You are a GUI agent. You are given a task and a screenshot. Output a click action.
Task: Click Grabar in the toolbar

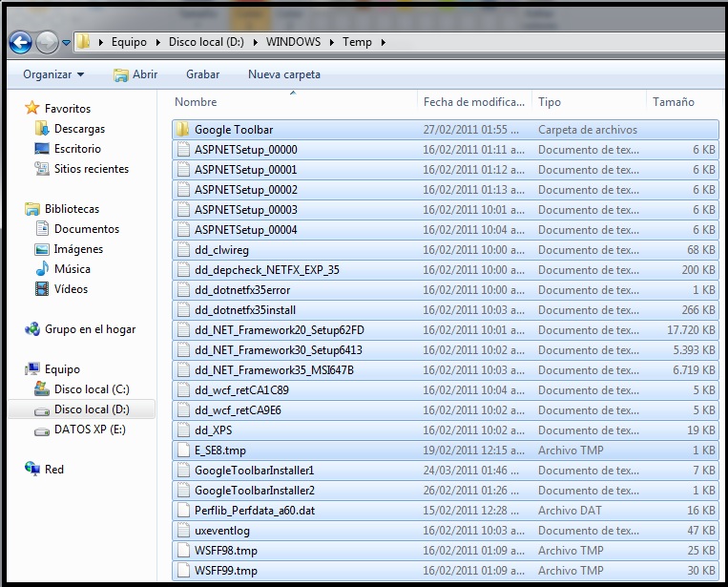click(203, 74)
